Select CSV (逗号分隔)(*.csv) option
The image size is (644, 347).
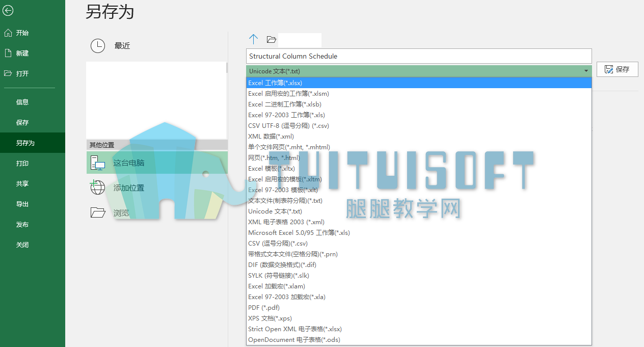pyautogui.click(x=419, y=243)
